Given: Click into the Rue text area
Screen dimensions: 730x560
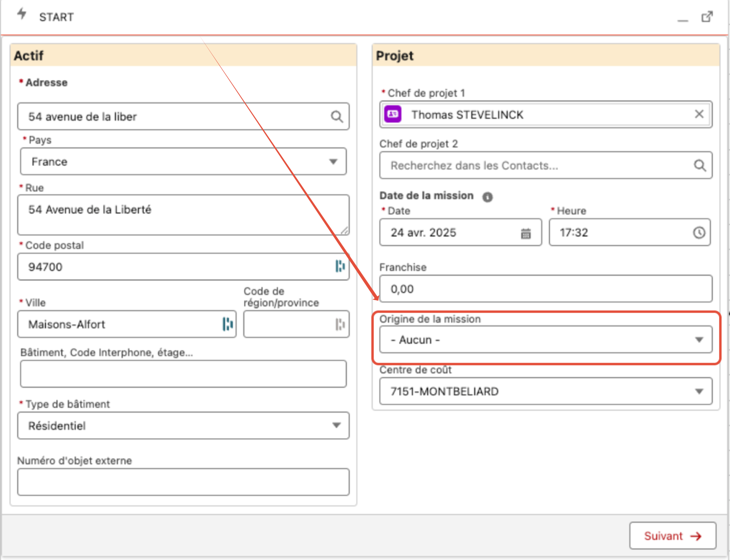Looking at the screenshot, I should (x=184, y=215).
